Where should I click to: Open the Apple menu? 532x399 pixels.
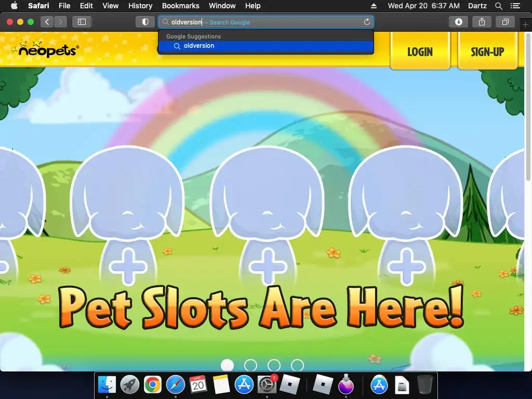click(x=14, y=5)
